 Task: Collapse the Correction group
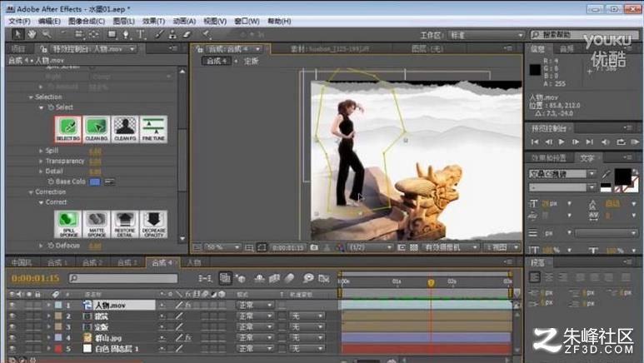point(31,192)
